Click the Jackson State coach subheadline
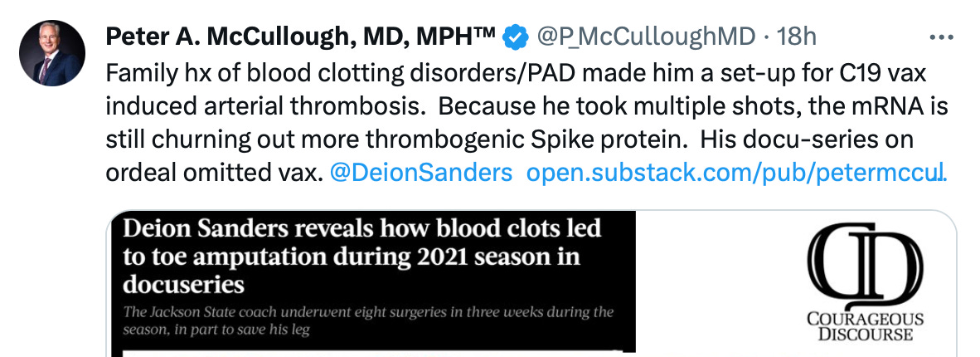This screenshot has width=980, height=357. coord(368,320)
